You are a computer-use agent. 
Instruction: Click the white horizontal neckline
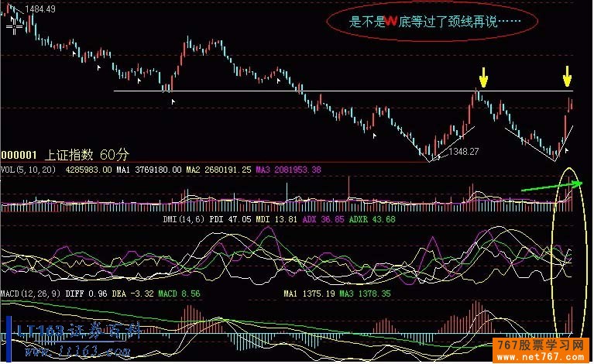[310, 91]
